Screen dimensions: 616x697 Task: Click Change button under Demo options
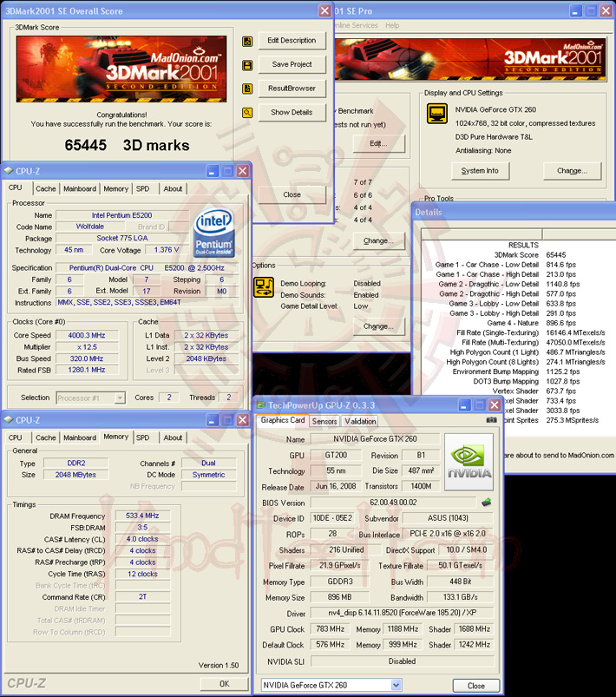tap(378, 326)
